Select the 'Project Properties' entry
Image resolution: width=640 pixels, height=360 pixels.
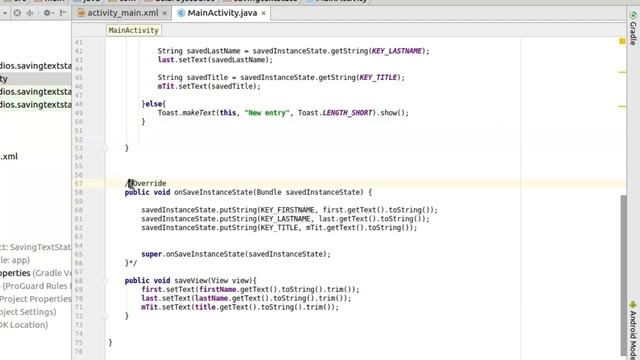pyautogui.click(x=36, y=299)
